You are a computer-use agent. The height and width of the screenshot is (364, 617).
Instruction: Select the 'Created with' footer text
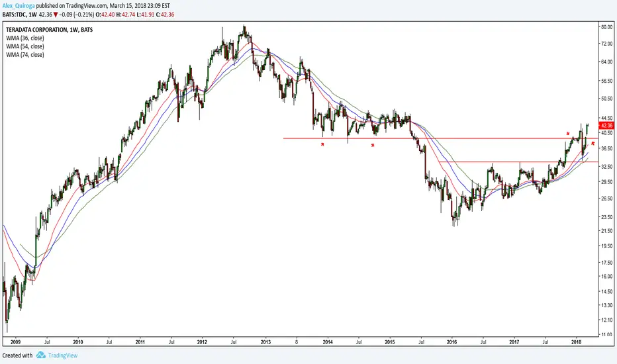[17, 355]
